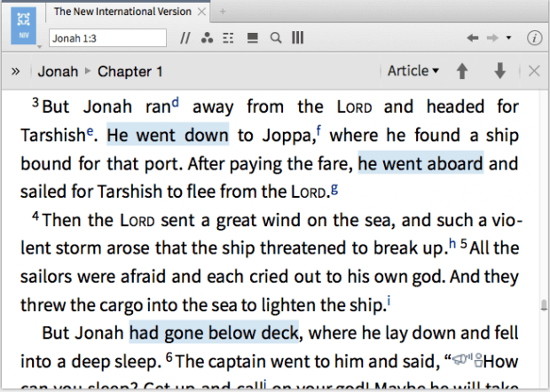
Task: Jump to next article with down arrow
Action: (500, 71)
